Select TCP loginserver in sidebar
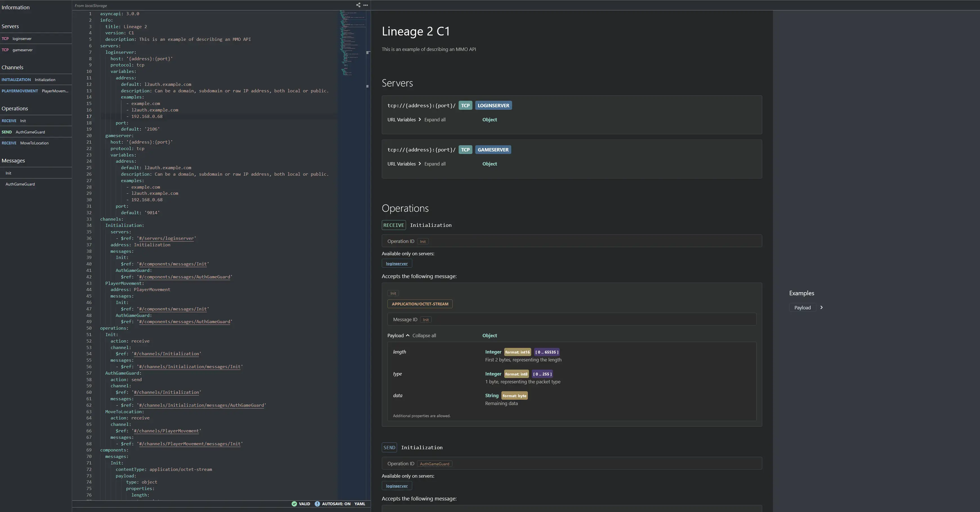 (x=36, y=39)
